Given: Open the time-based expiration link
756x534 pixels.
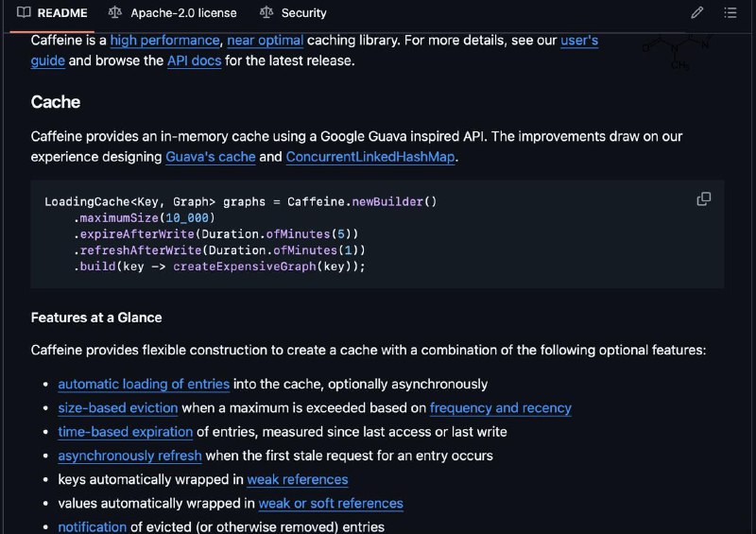Looking at the screenshot, I should click(x=126, y=432).
